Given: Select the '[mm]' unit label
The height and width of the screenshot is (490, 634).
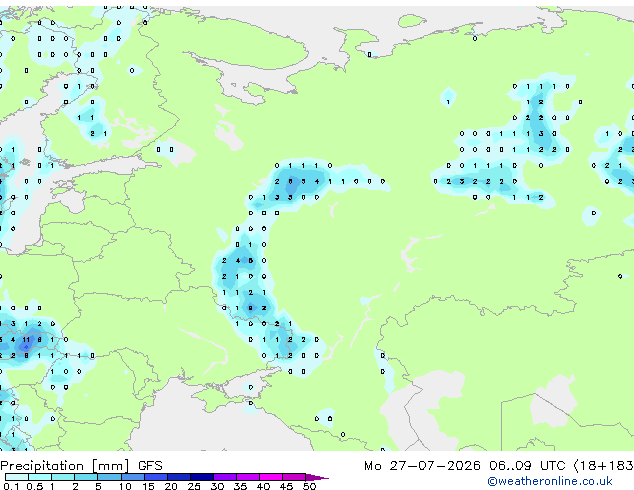Looking at the screenshot, I should click(x=110, y=466).
